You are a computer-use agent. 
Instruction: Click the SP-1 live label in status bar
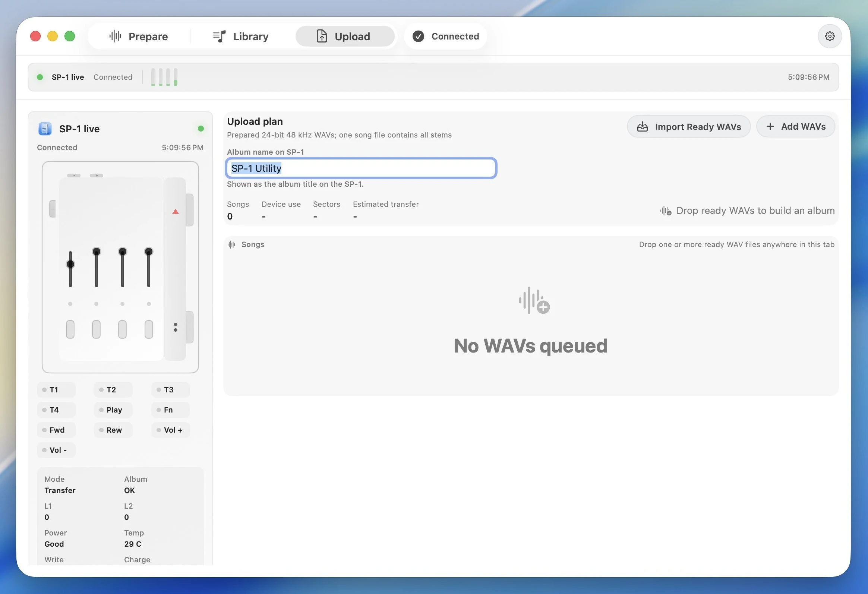(68, 77)
